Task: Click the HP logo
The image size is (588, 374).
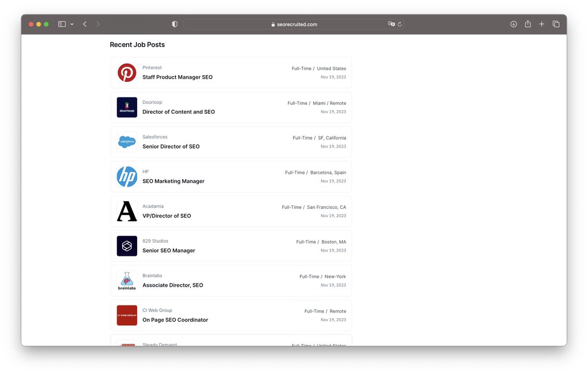Action: pyautogui.click(x=127, y=176)
